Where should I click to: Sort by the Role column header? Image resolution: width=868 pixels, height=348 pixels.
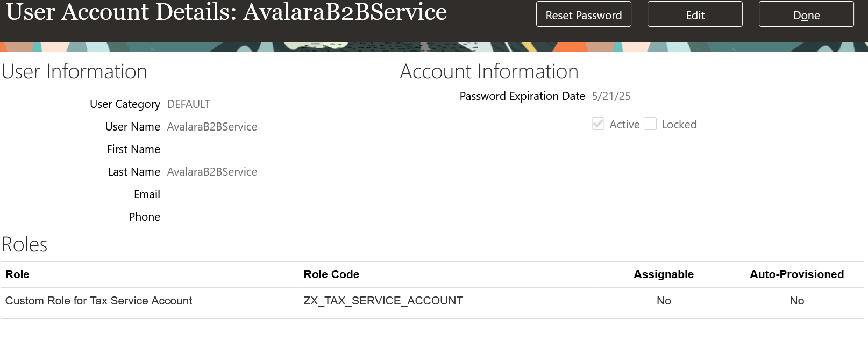click(x=17, y=274)
